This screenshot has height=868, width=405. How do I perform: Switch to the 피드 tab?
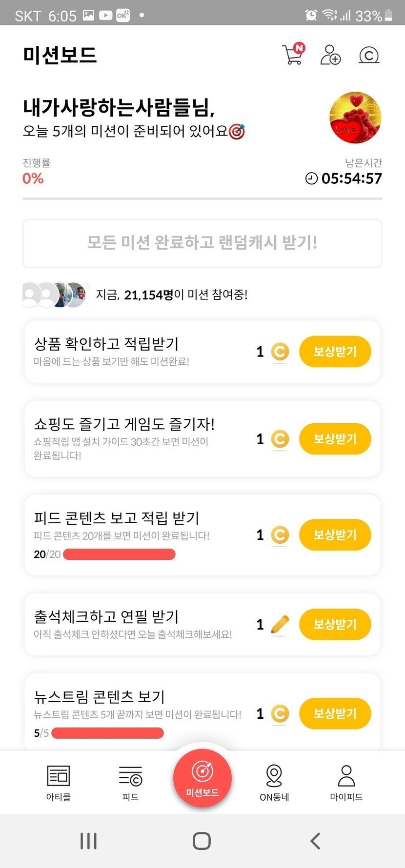coord(130,782)
